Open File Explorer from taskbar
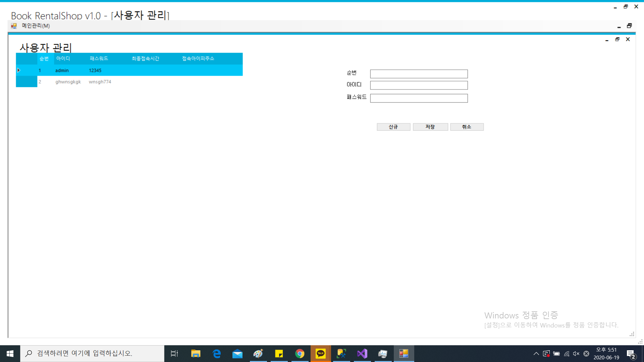This screenshot has width=644, height=362. (196, 353)
